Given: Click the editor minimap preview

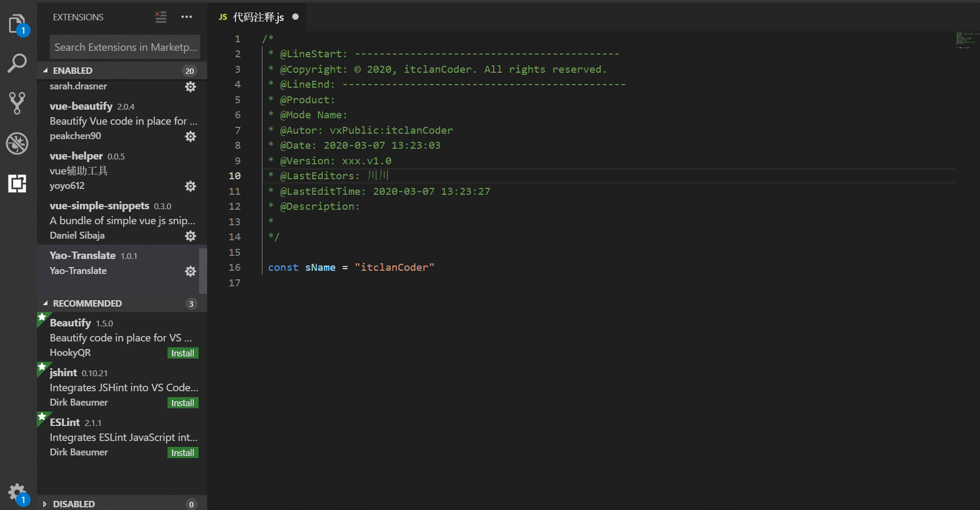Looking at the screenshot, I should point(967,40).
